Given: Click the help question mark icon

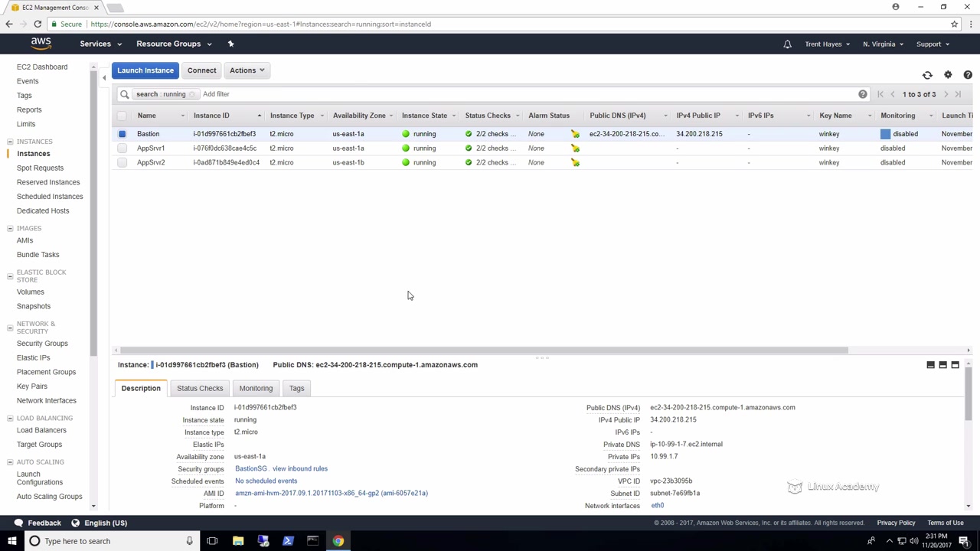Looking at the screenshot, I should (968, 75).
